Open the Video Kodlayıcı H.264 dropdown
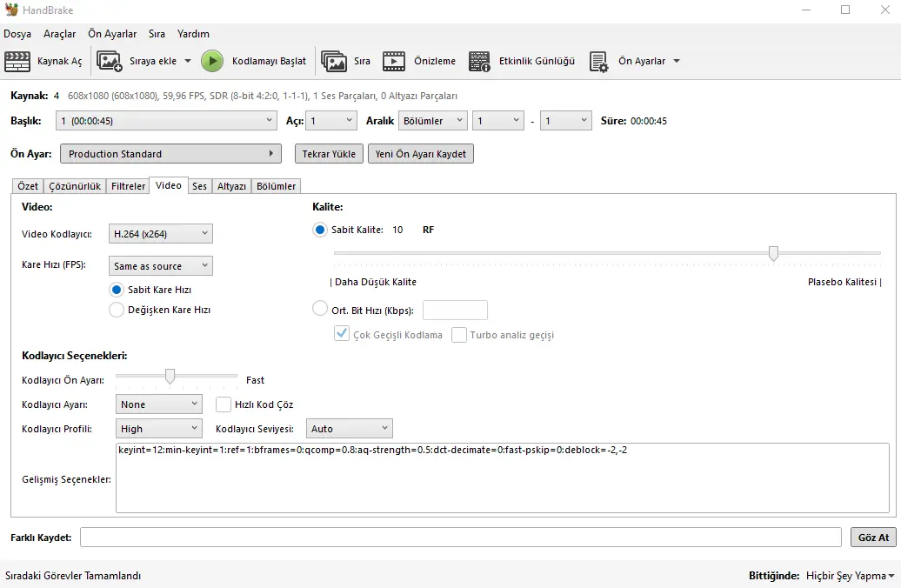Image resolution: width=901 pixels, height=588 pixels. click(160, 234)
